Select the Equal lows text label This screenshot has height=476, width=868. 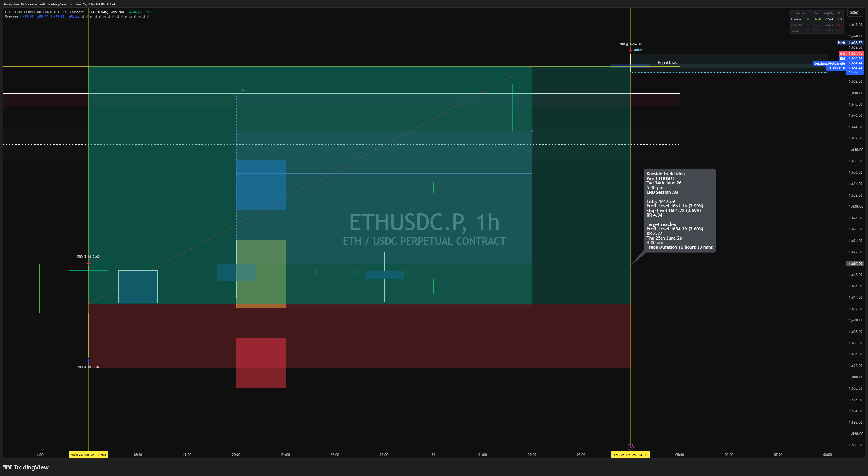(x=667, y=63)
